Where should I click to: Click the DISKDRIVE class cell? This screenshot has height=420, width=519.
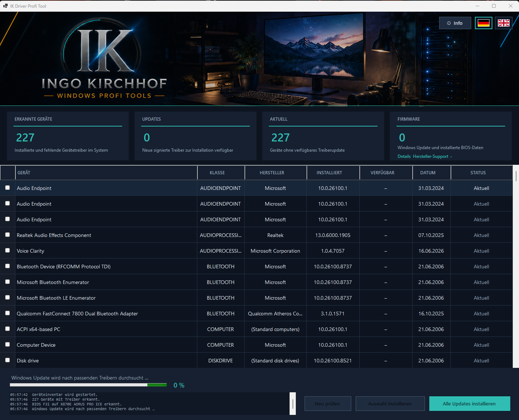click(221, 361)
